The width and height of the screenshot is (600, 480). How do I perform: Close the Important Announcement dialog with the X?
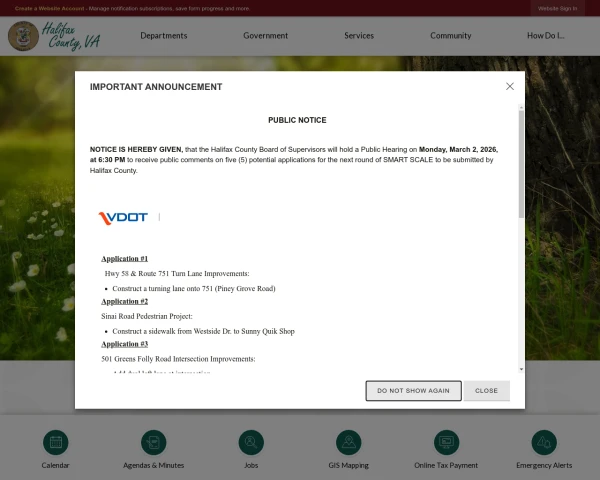(x=510, y=87)
